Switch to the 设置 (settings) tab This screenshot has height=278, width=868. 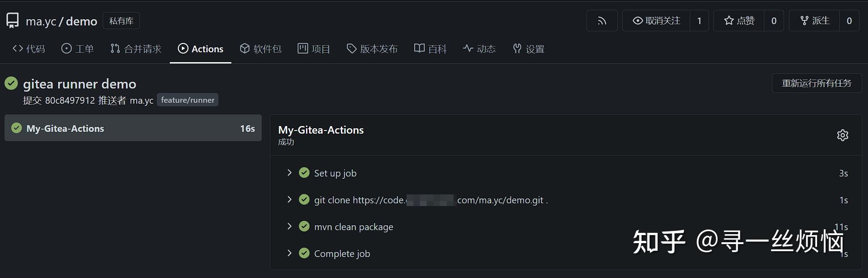click(x=528, y=49)
